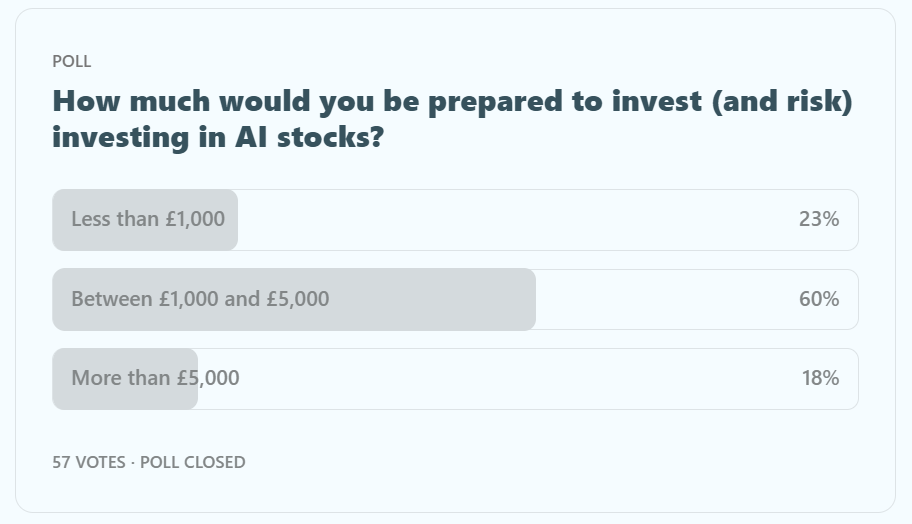Click the 23% result figure
This screenshot has width=912, height=524.
point(818,219)
